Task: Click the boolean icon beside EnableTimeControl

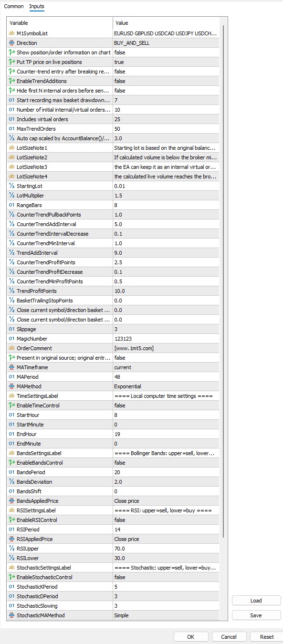Action: (11, 405)
